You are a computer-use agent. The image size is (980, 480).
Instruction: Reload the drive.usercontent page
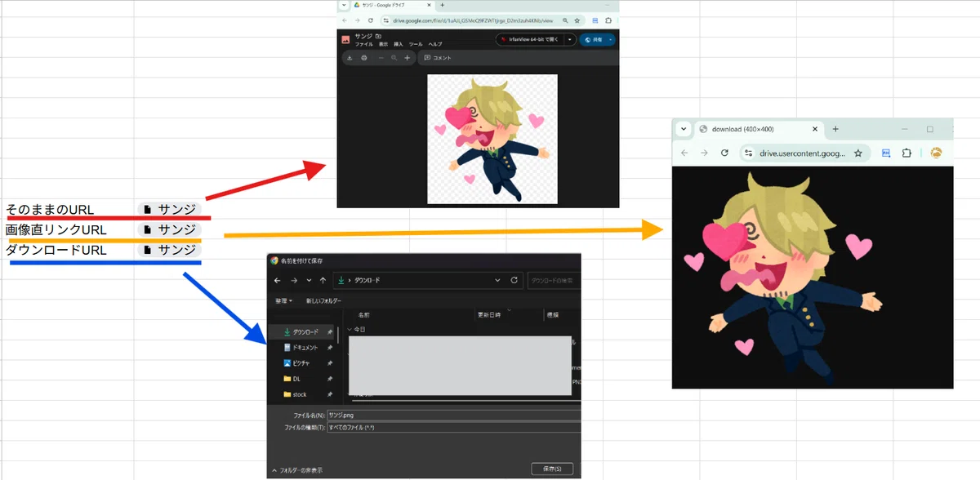(724, 153)
